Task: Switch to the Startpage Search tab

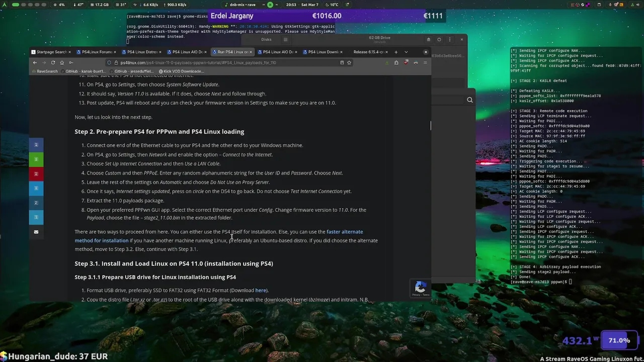Action: point(51,52)
